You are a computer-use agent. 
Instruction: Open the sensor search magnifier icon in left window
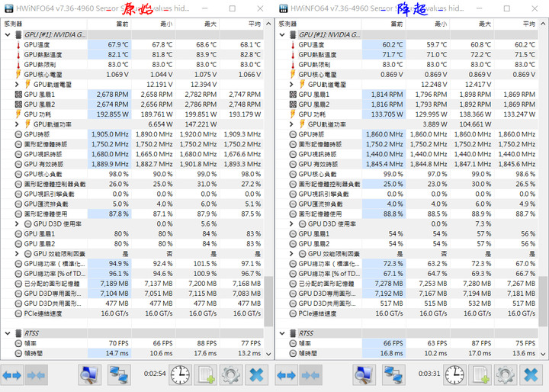click(x=90, y=375)
